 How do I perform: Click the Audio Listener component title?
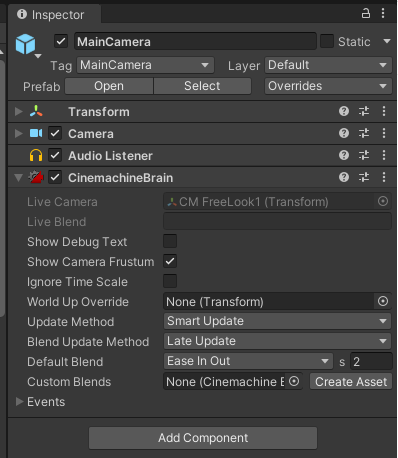(110, 156)
